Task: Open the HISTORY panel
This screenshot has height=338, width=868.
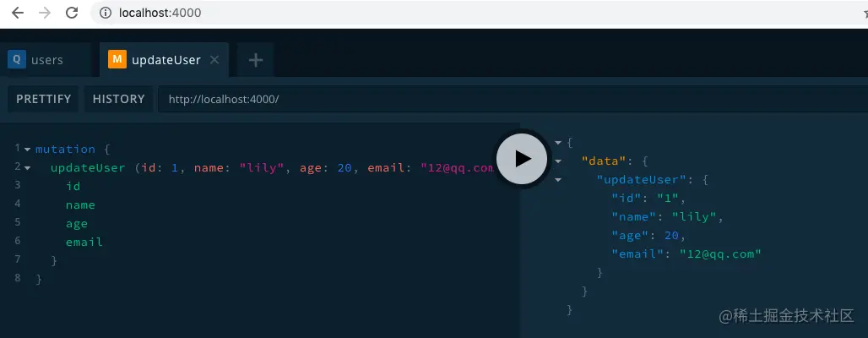Action: click(x=118, y=99)
